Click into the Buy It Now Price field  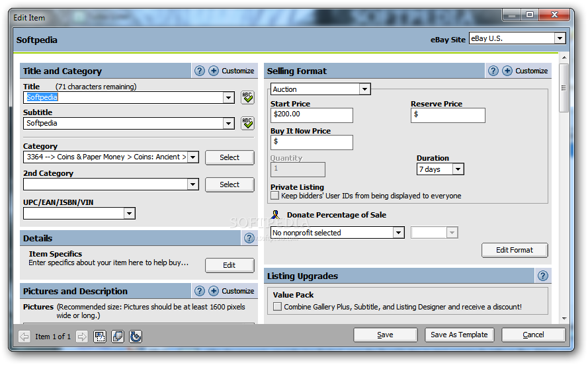pyautogui.click(x=312, y=142)
